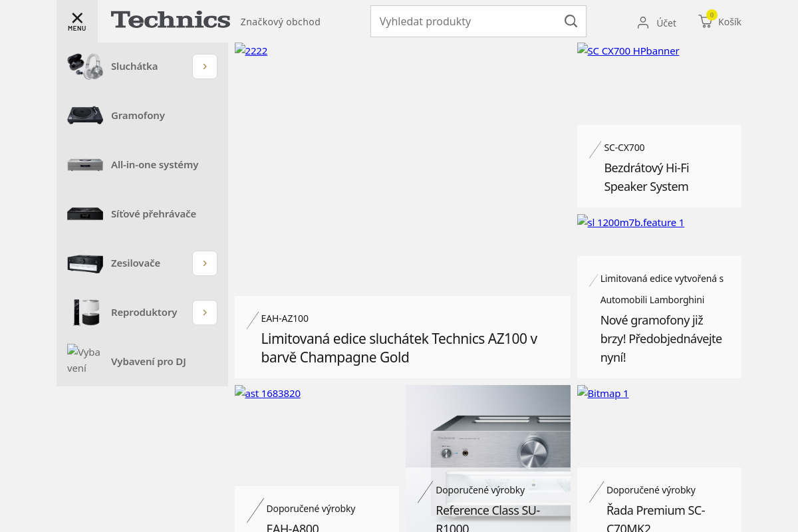Open the shopping cart icon

[x=705, y=22]
